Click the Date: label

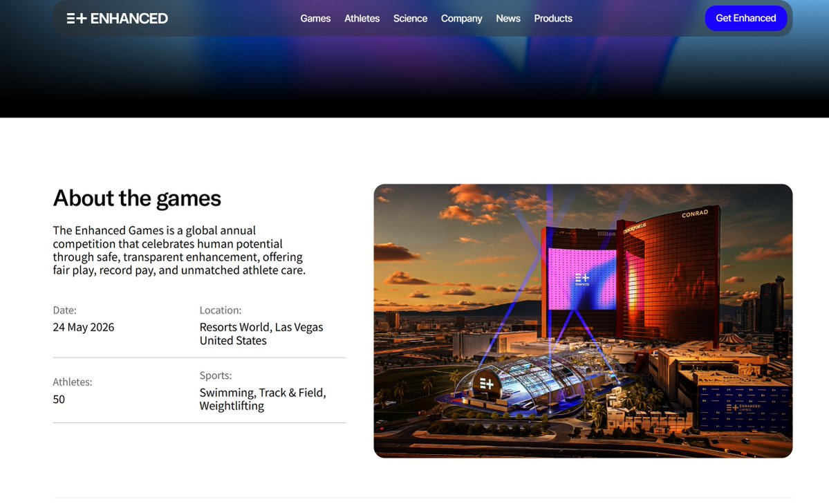64,310
